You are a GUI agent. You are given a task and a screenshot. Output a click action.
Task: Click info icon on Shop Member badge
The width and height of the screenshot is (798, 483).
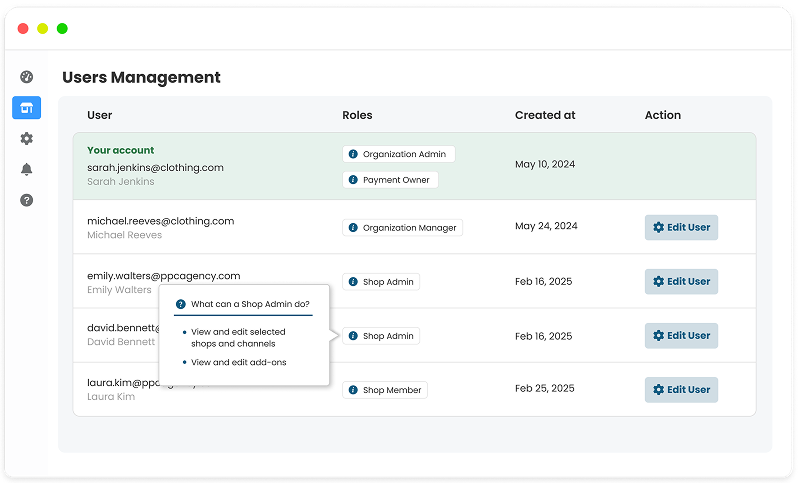(x=353, y=390)
